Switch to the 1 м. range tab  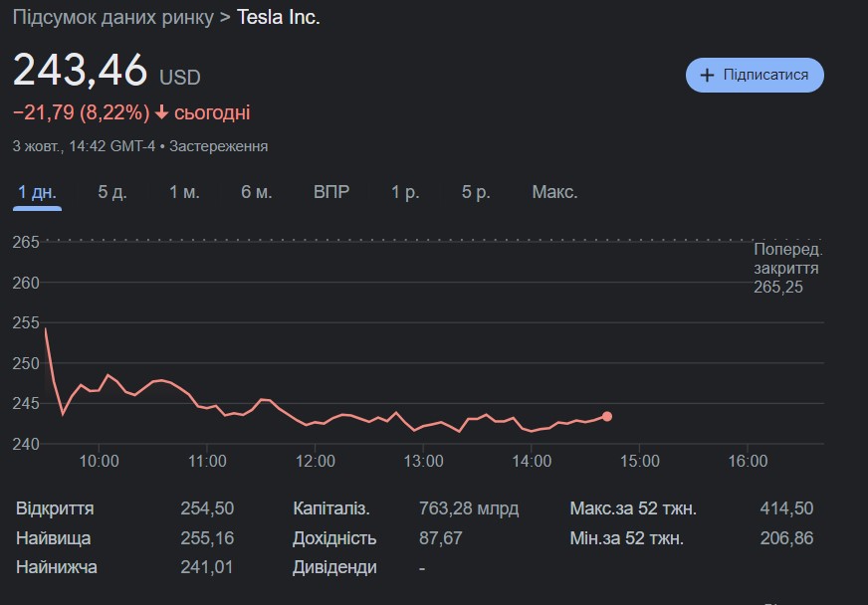[184, 192]
